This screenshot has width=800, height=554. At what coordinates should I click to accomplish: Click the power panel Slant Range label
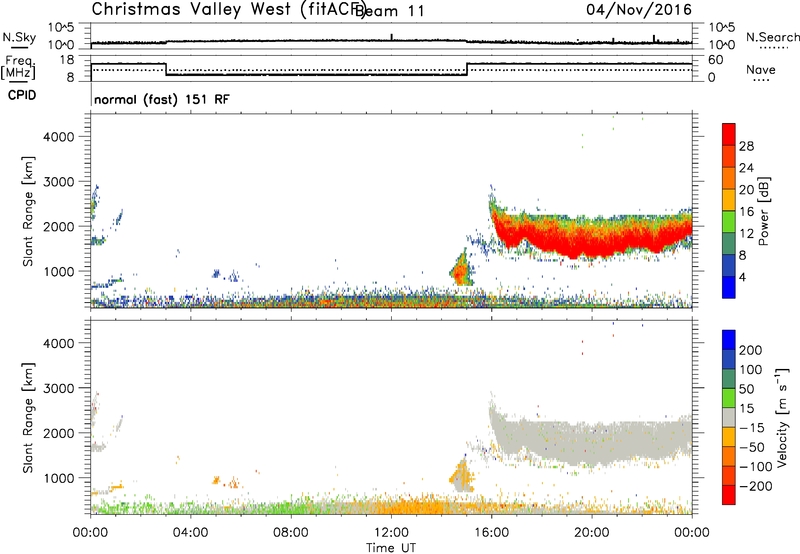(x=28, y=211)
